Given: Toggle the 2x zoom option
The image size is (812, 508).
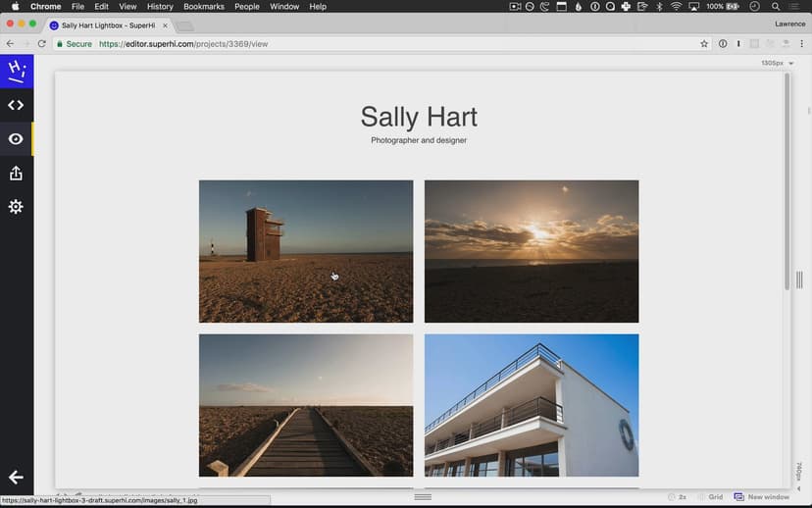Looking at the screenshot, I should (x=678, y=497).
